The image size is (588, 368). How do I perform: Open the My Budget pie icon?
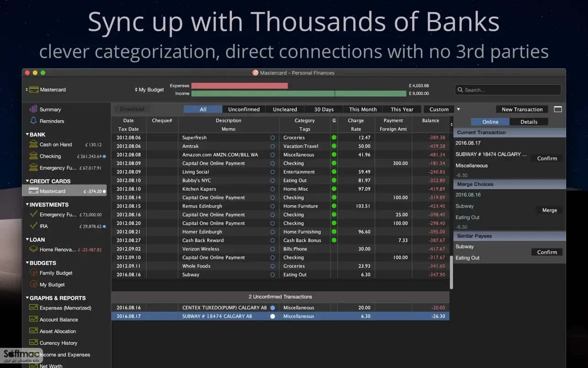point(33,284)
